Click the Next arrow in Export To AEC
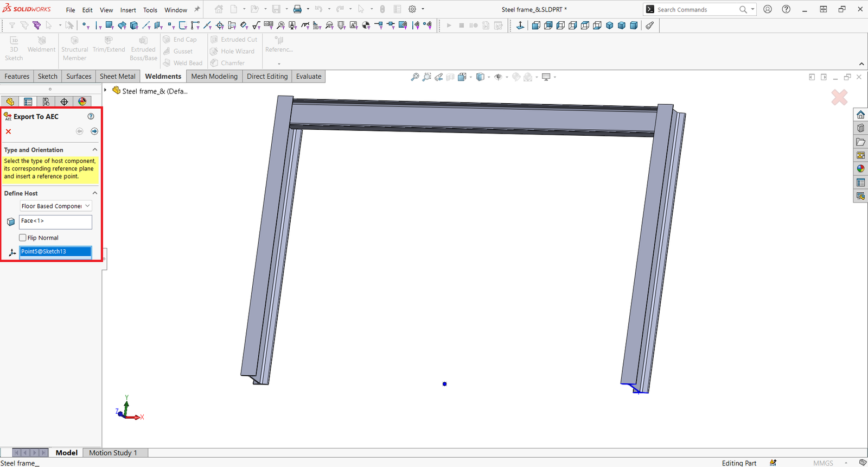 tap(94, 131)
